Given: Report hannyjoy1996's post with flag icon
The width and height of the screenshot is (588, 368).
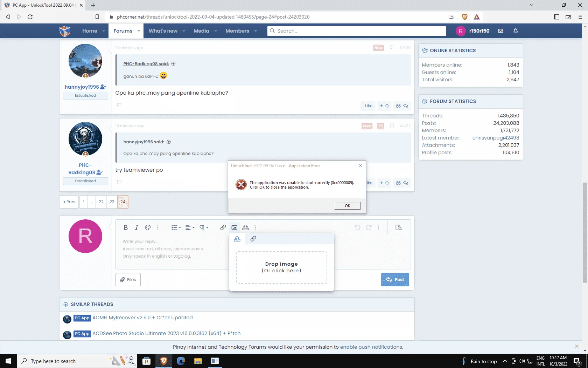Looking at the screenshot, I should coord(119,105).
